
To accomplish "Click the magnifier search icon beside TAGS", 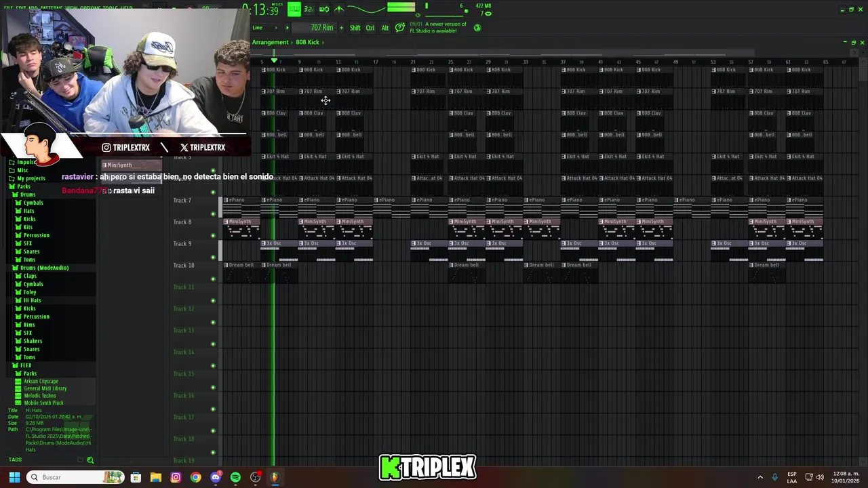I will [x=90, y=460].
